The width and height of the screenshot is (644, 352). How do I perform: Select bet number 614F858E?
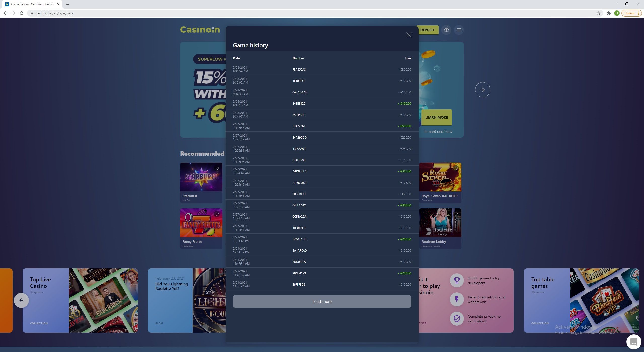299,160
